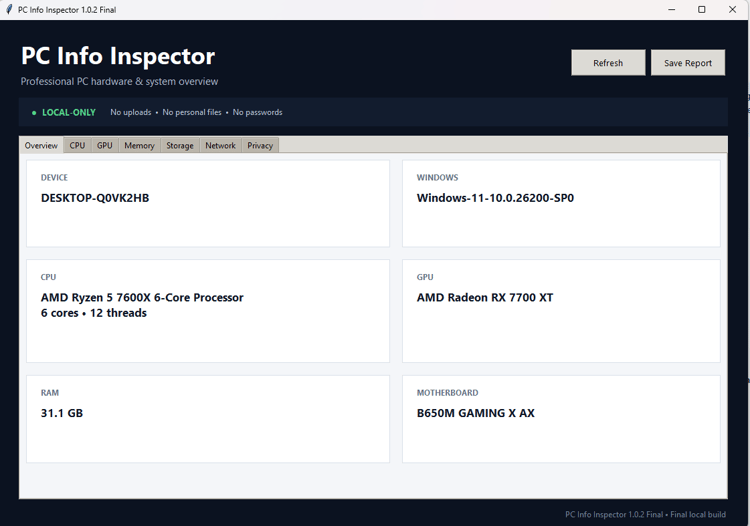This screenshot has width=750, height=526.
Task: Click the AMD Ryzen 5 7600X processor name
Action: 142,297
